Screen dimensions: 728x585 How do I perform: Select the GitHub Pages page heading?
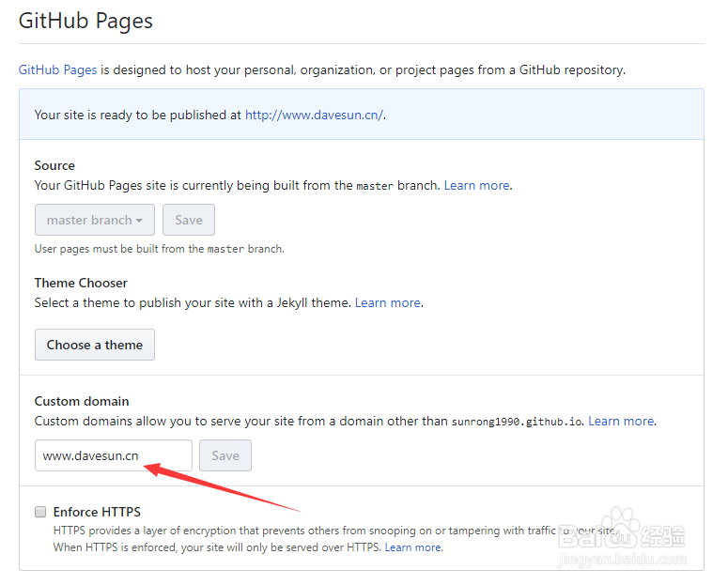85,21
